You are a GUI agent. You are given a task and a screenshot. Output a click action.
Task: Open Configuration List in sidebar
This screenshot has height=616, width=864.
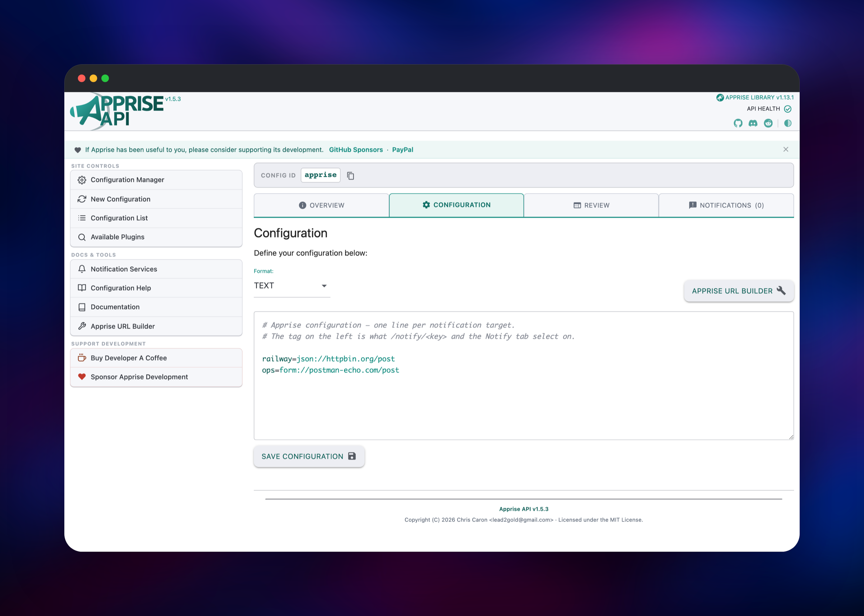tap(156, 218)
